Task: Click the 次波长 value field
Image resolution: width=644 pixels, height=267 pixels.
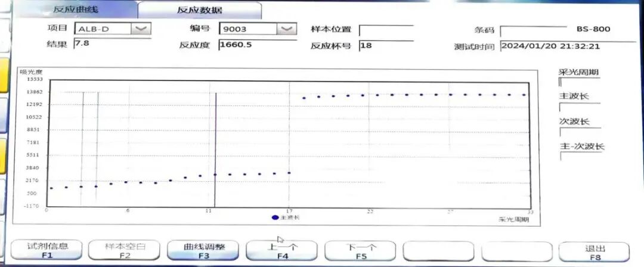Action: coord(580,132)
